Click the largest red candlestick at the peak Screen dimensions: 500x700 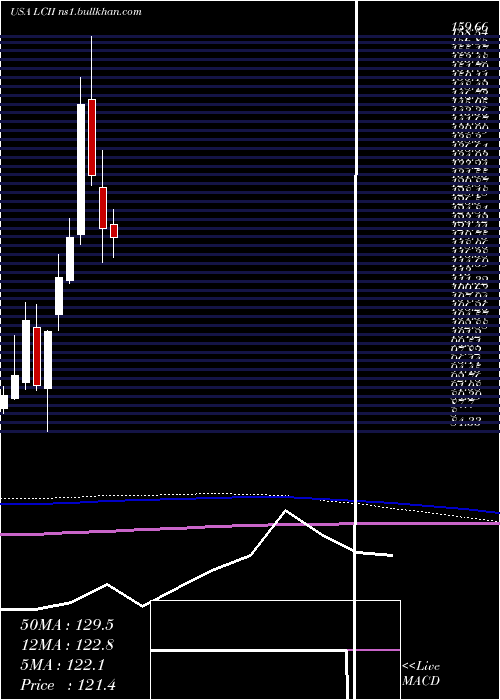[92, 137]
